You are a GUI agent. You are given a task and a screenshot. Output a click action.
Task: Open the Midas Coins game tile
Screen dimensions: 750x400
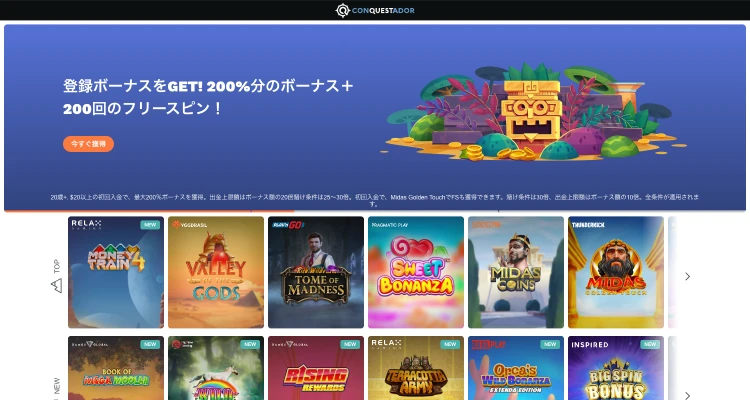(516, 272)
